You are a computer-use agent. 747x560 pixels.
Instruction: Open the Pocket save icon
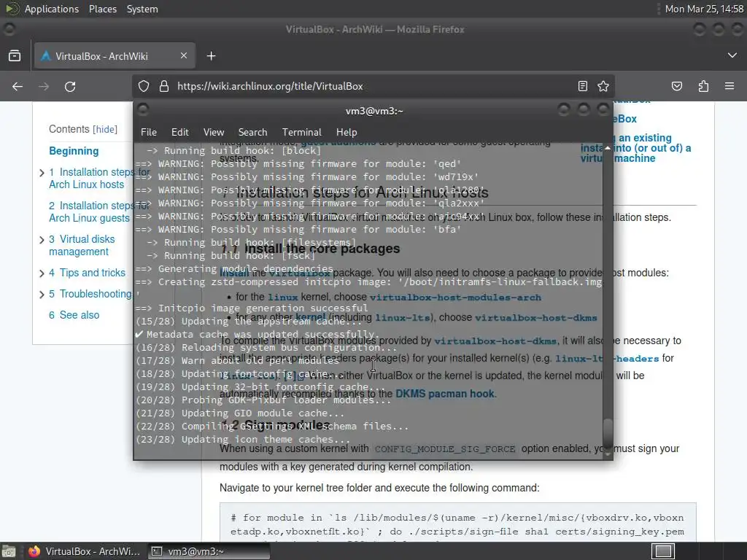click(x=677, y=86)
